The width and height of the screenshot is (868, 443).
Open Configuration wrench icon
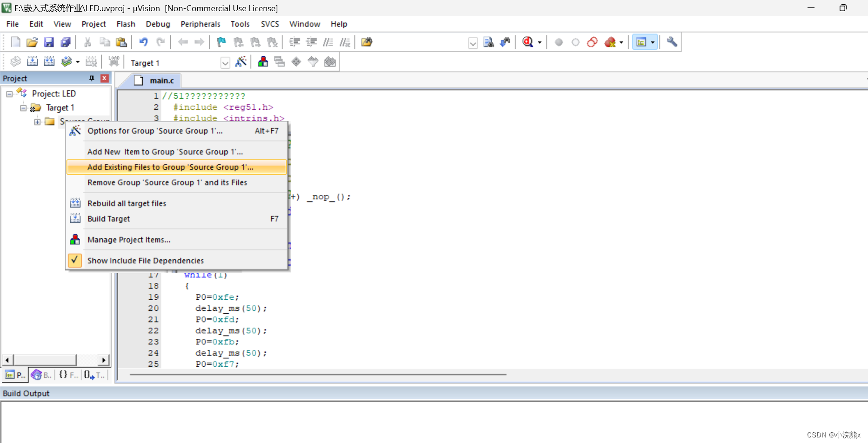click(x=672, y=42)
